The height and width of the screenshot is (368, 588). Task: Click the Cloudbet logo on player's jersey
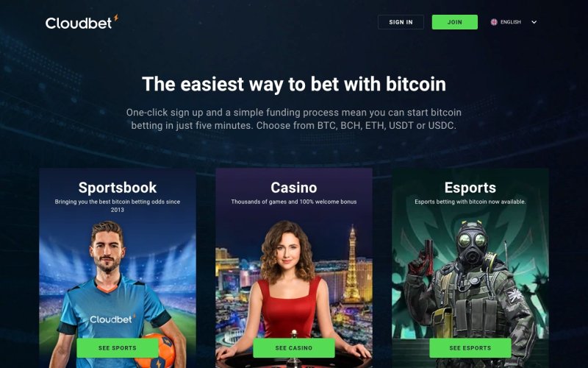click(x=112, y=319)
